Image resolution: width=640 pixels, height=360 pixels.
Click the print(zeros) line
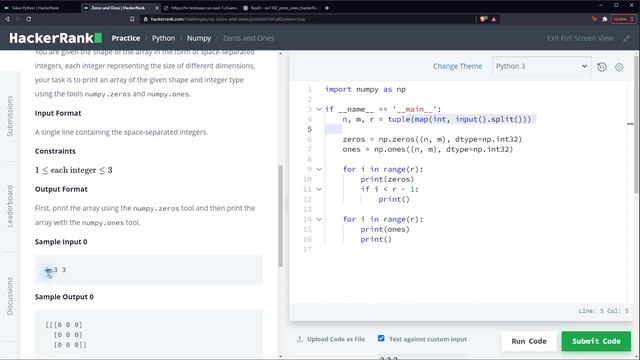click(387, 179)
